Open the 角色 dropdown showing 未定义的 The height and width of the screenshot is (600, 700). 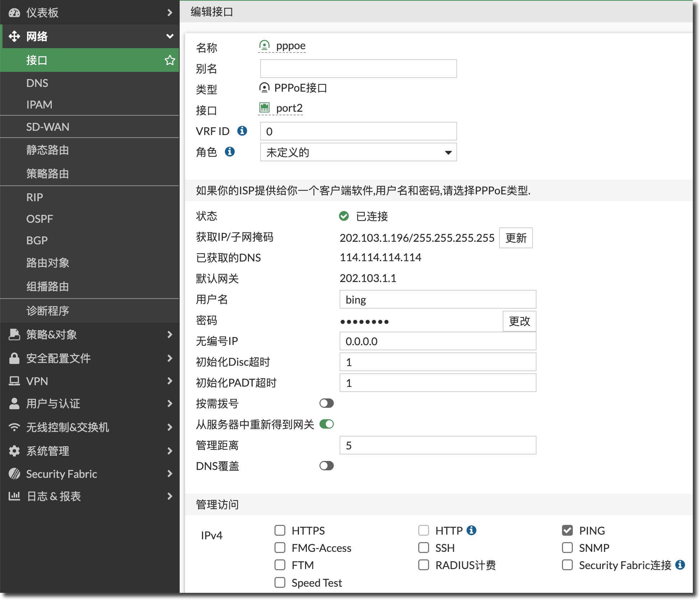358,152
